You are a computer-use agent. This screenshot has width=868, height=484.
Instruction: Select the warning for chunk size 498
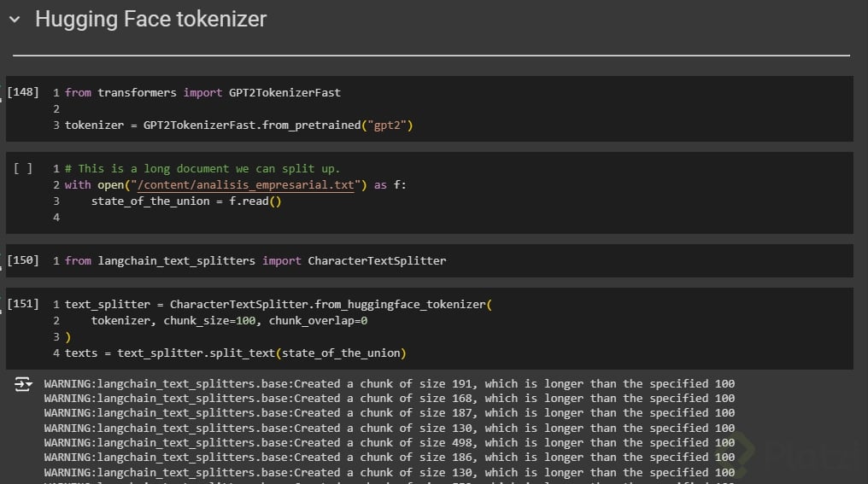coord(389,442)
